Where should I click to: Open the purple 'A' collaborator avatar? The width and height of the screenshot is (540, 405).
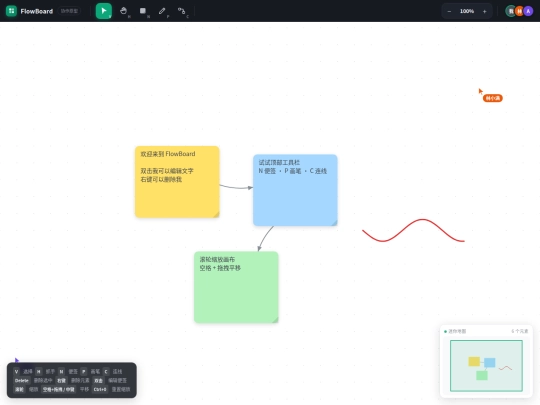pyautogui.click(x=528, y=11)
